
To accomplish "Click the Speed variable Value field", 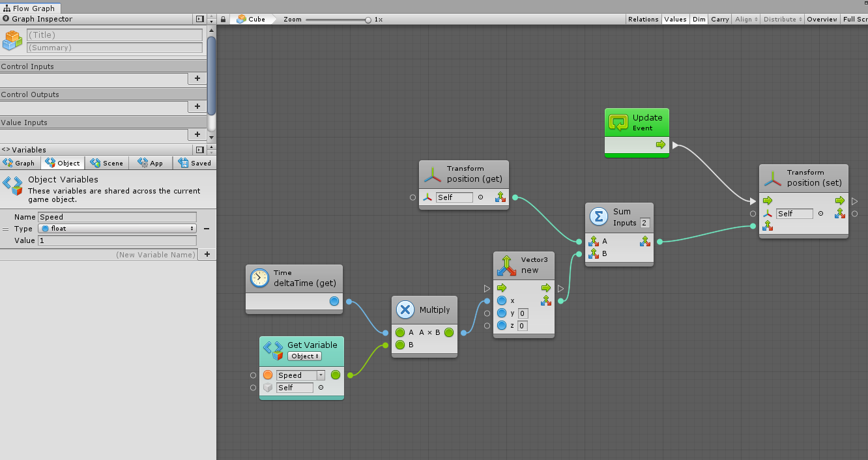I will pos(117,240).
